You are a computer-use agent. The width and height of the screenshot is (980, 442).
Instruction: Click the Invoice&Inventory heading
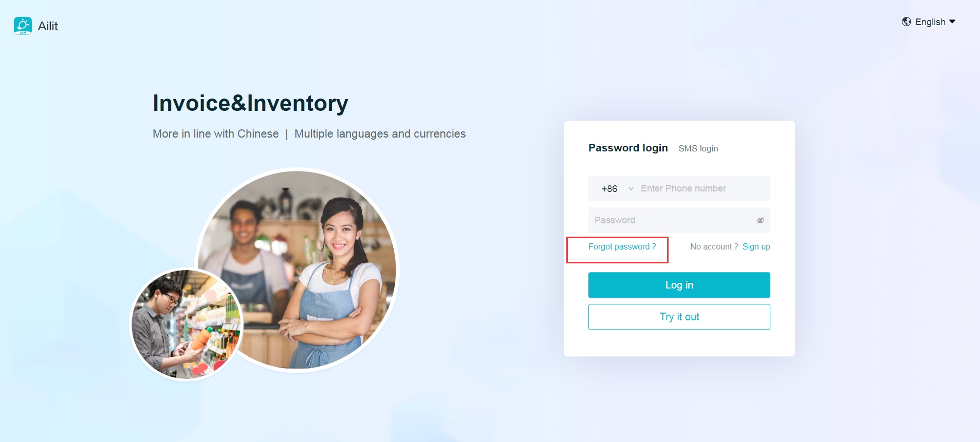(x=250, y=103)
